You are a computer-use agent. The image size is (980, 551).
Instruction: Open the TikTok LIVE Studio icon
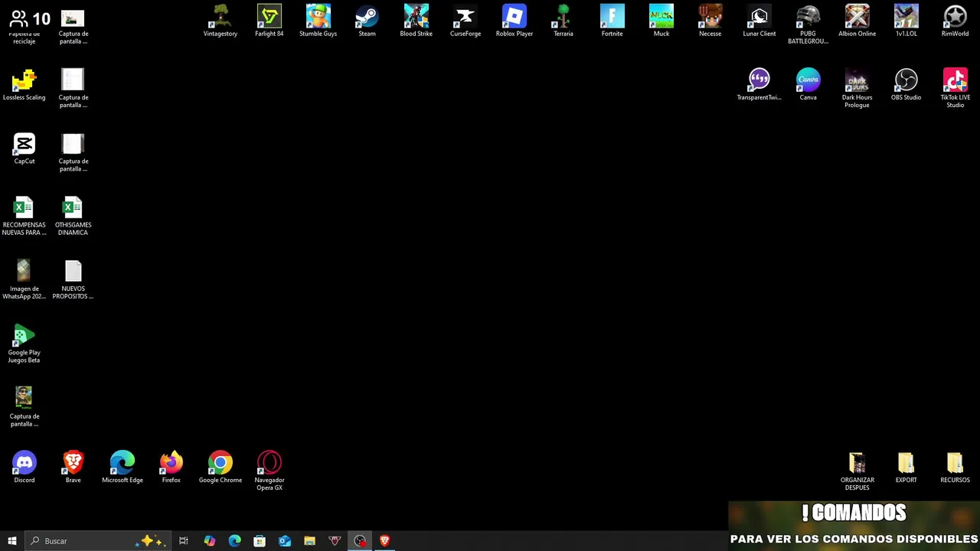(955, 88)
